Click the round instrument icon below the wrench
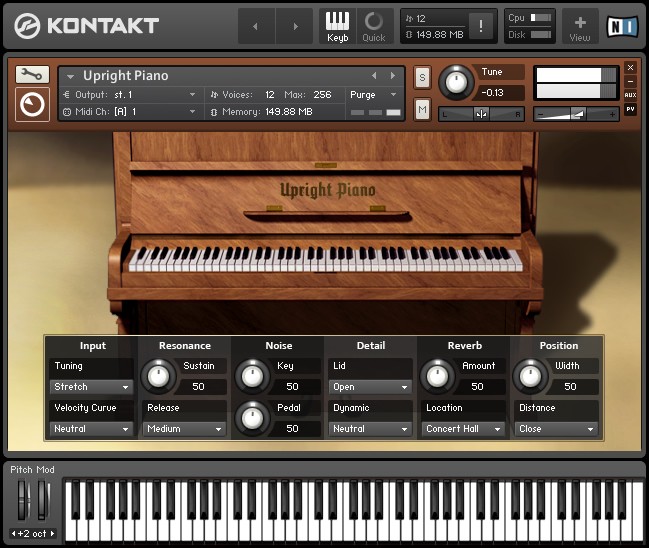This screenshot has width=649, height=548. pyautogui.click(x=32, y=104)
